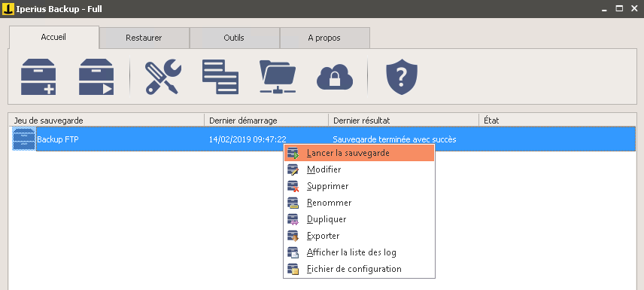
Task: Open the help shield question mark icon
Action: pos(402,77)
